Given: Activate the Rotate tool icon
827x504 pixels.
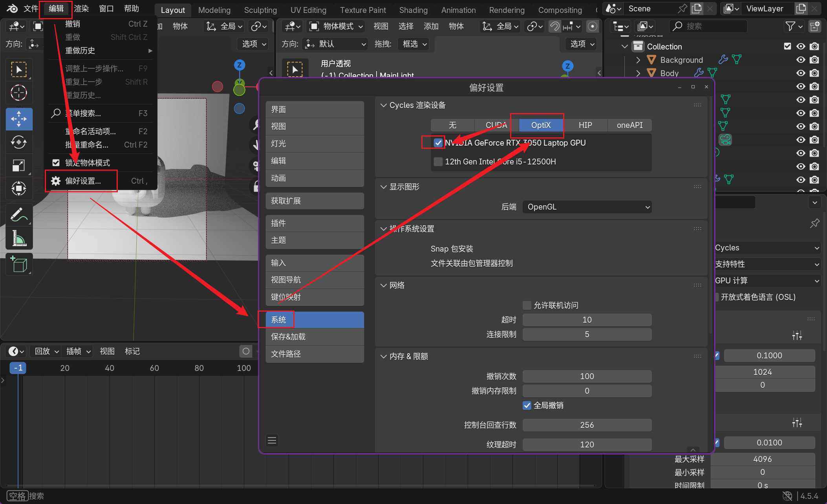Looking at the screenshot, I should [x=18, y=142].
